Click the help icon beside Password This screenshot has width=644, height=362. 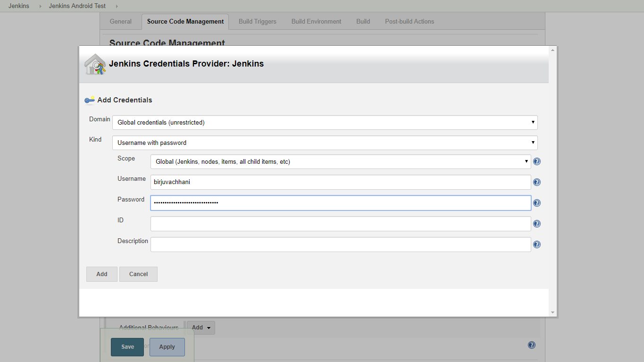tap(536, 202)
